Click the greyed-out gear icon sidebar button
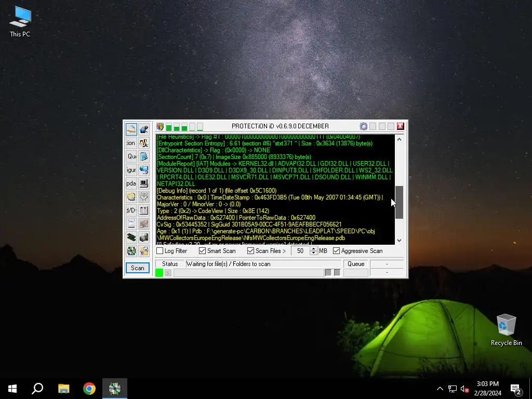The height and width of the screenshot is (399, 532). [x=144, y=197]
